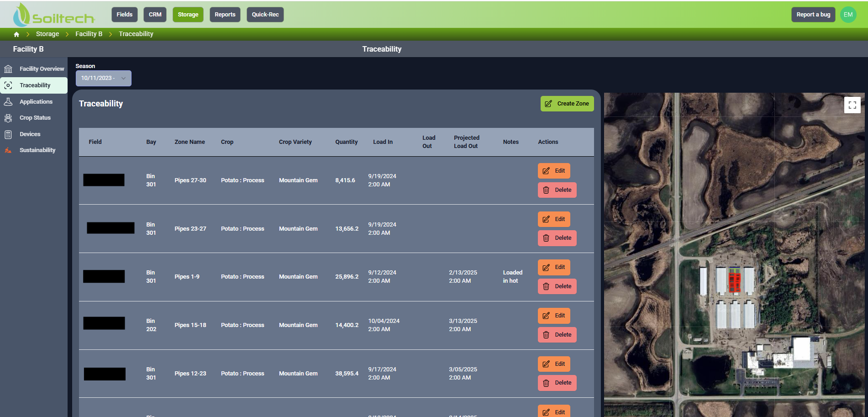
Task: Open the Reports menu
Action: [225, 15]
